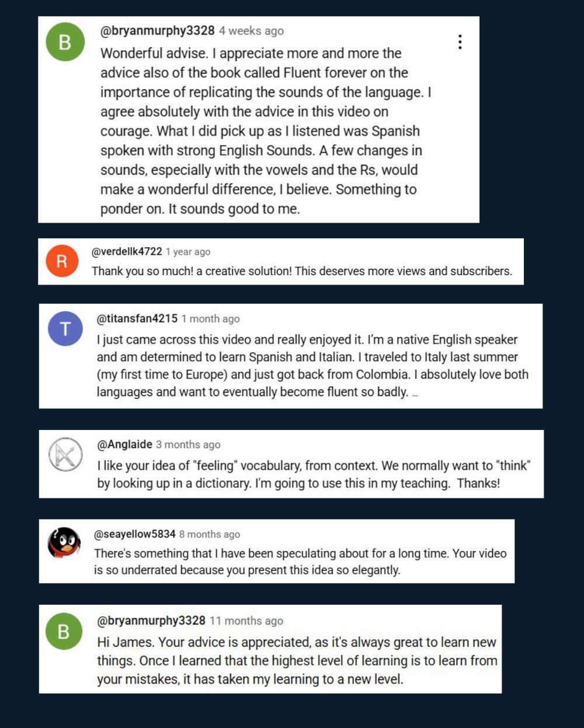Viewport: 584px width, 728px height.
Task: Select the '3 months ago' timestamp
Action: [188, 445]
